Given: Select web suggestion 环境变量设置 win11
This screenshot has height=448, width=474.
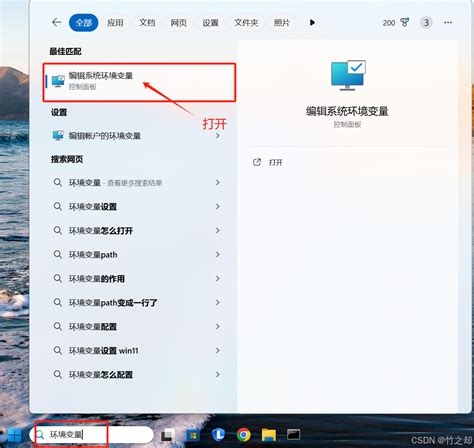Looking at the screenshot, I should pyautogui.click(x=137, y=351).
